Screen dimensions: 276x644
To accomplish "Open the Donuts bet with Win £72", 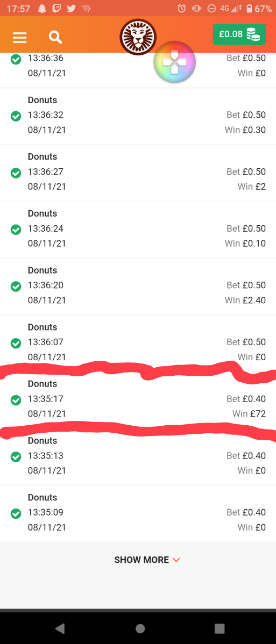I will pos(138,399).
